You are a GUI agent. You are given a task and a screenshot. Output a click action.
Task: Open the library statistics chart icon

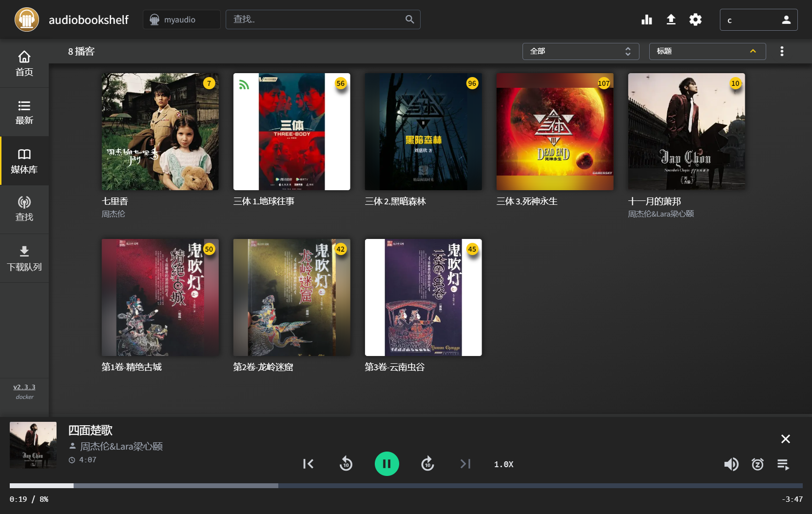coord(647,20)
